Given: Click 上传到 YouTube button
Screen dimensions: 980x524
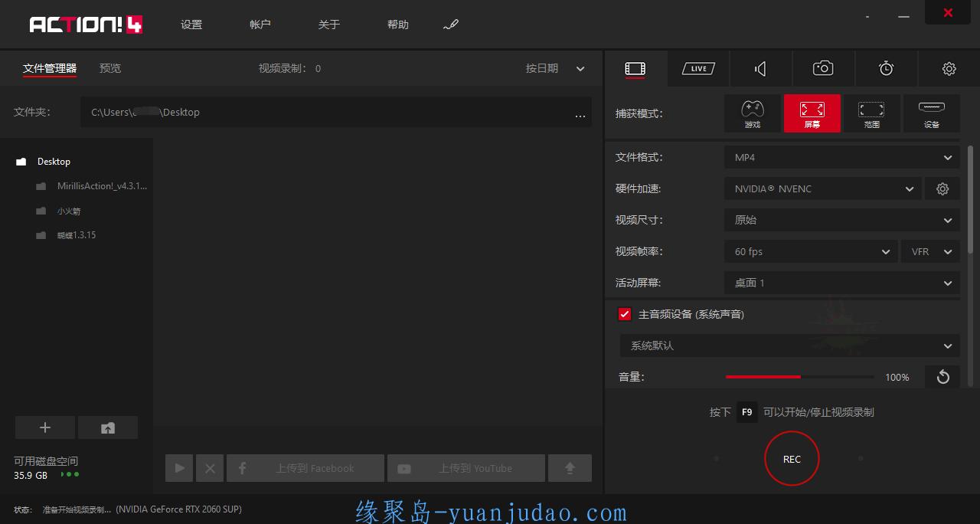Looking at the screenshot, I should pos(466,468).
